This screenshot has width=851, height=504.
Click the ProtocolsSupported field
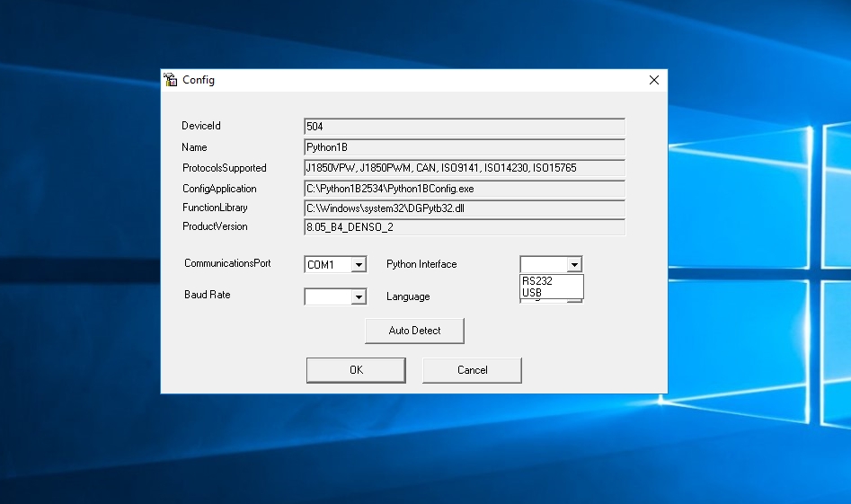pos(464,168)
